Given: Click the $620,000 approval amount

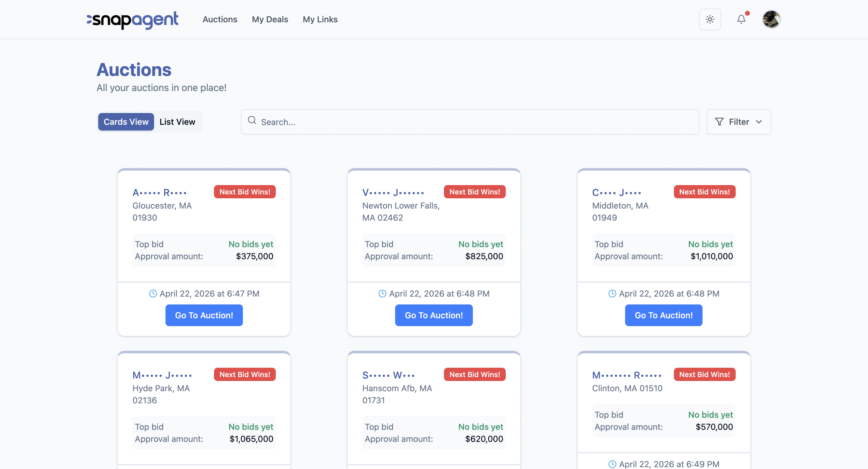Looking at the screenshot, I should point(484,439).
